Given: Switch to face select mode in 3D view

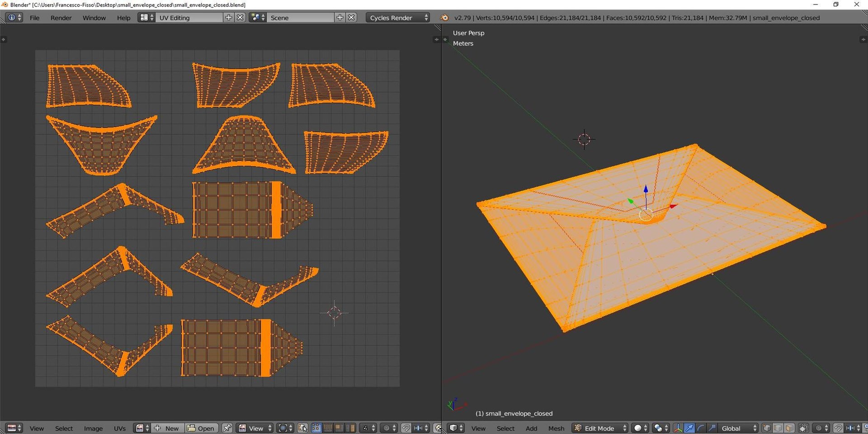Looking at the screenshot, I should tap(789, 428).
